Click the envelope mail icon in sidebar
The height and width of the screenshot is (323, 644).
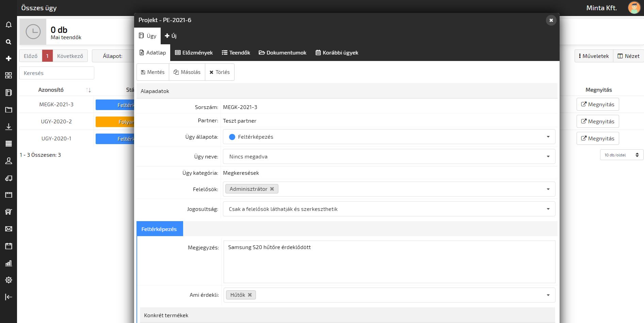[x=9, y=229]
